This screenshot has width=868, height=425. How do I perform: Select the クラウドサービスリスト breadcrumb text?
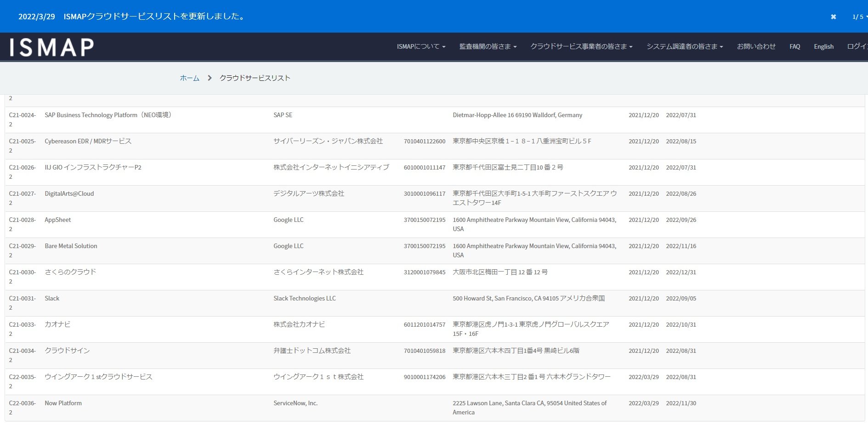tap(255, 78)
